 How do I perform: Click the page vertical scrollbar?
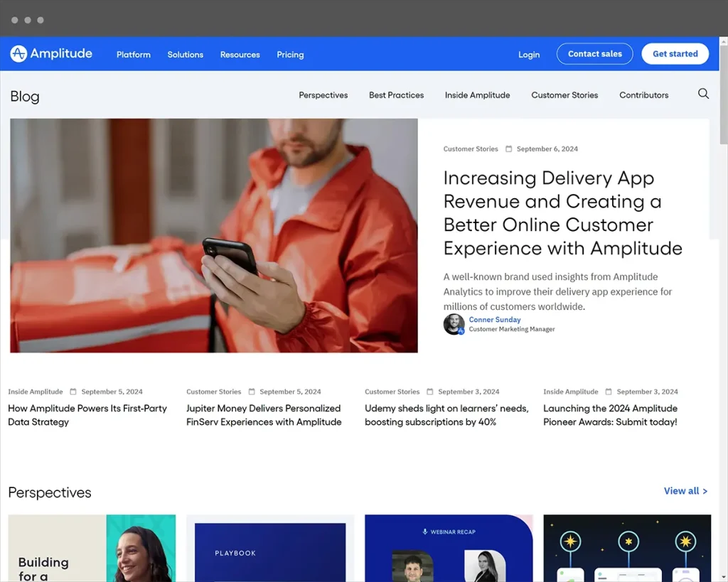723,99
